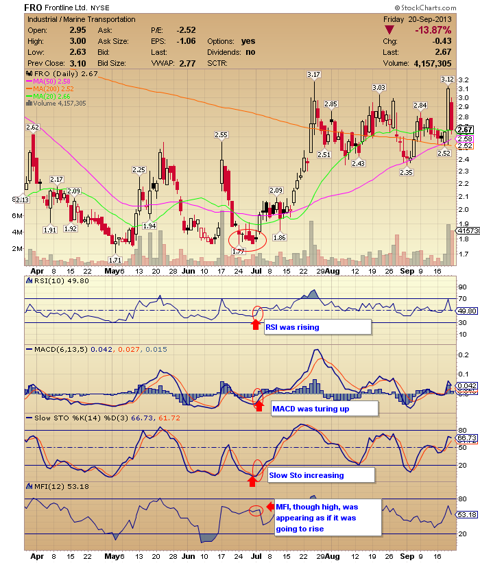Click the May label under price chart

coord(112,271)
